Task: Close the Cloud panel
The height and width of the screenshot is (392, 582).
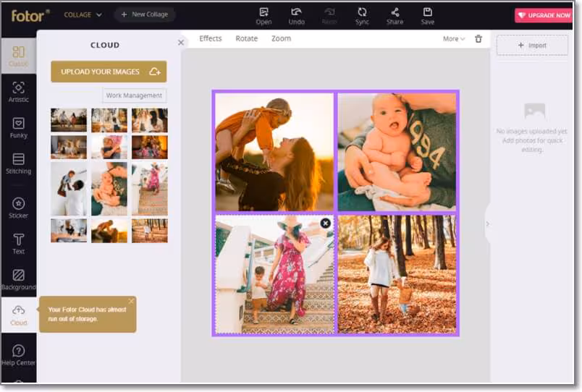Action: [181, 43]
